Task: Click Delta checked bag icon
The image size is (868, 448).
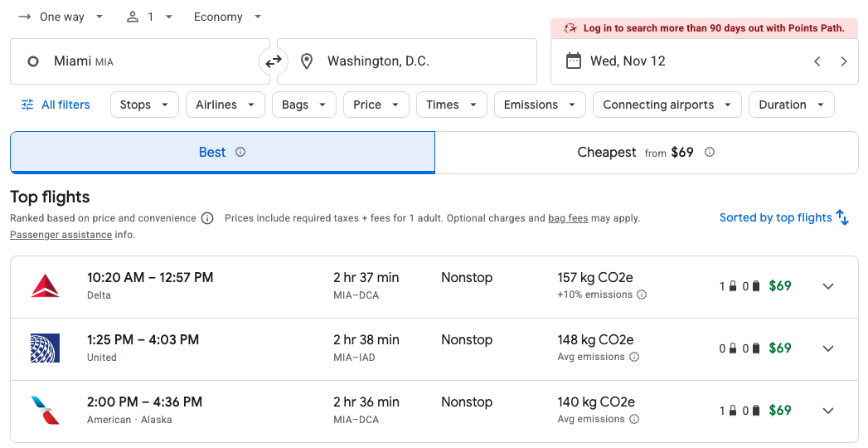Action: 755,286
